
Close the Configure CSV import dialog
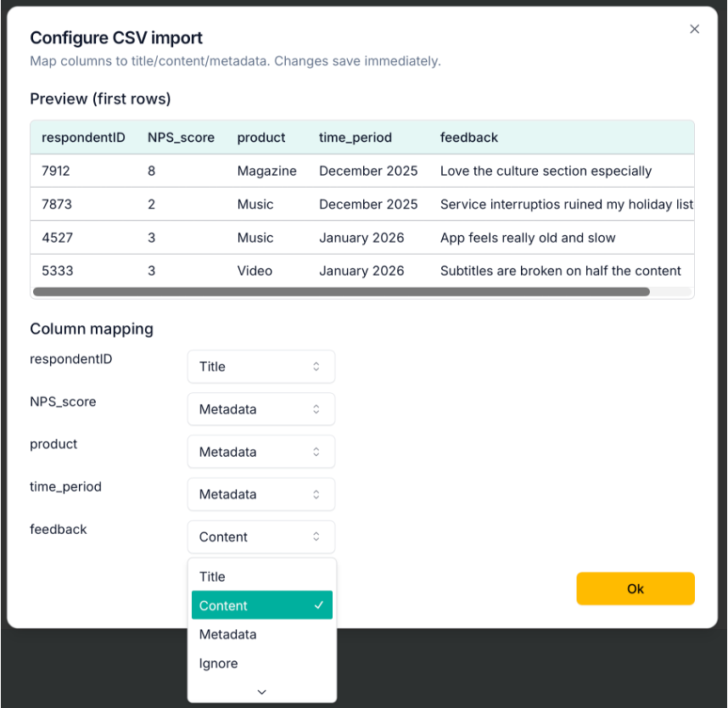point(694,28)
